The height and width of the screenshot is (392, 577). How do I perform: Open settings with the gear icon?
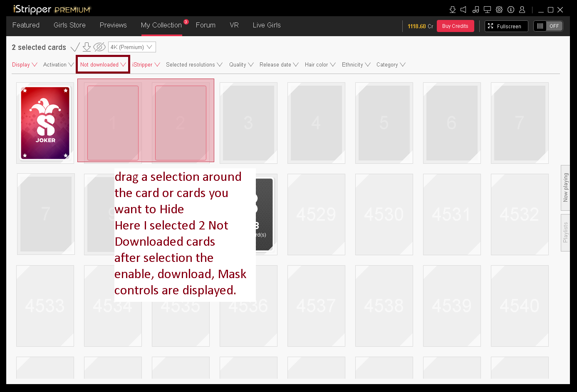coord(499,10)
